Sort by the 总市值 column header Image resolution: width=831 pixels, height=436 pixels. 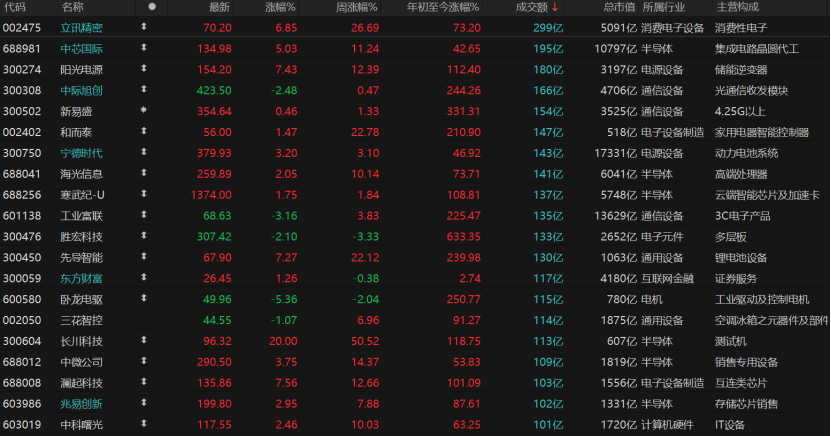(x=620, y=7)
